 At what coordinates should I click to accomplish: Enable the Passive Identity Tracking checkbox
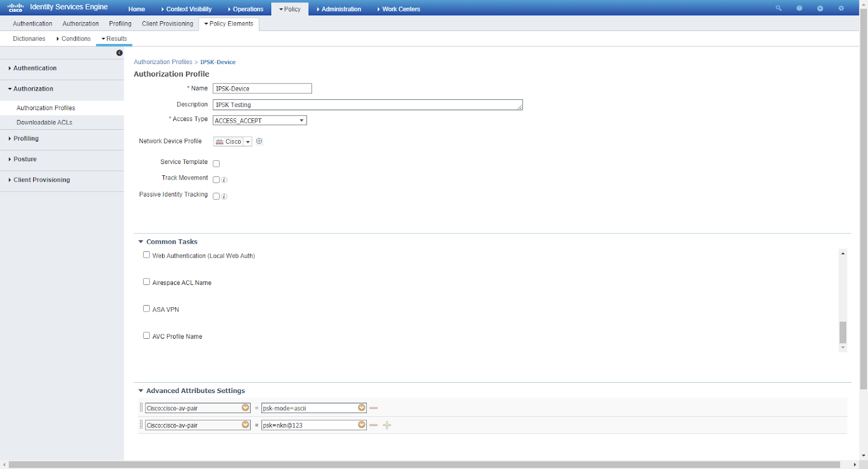coord(216,197)
